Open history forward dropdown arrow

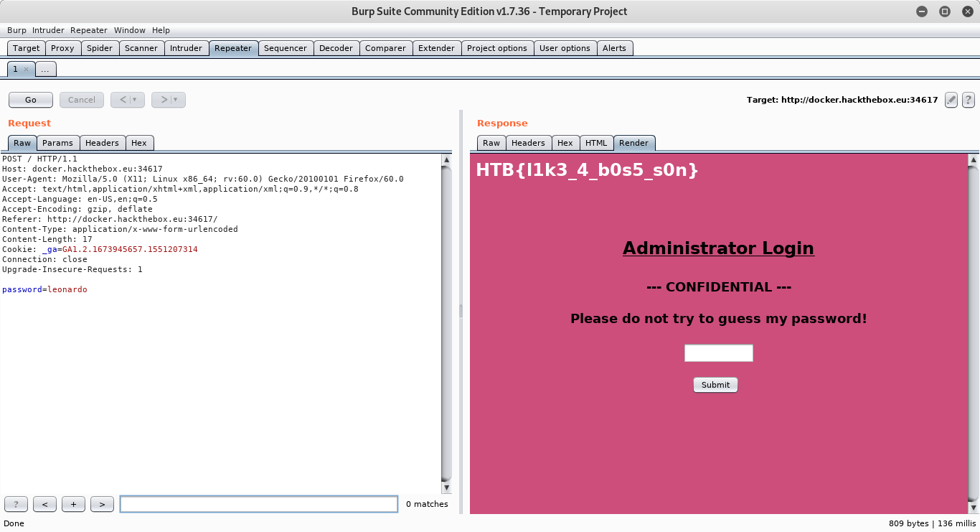175,100
